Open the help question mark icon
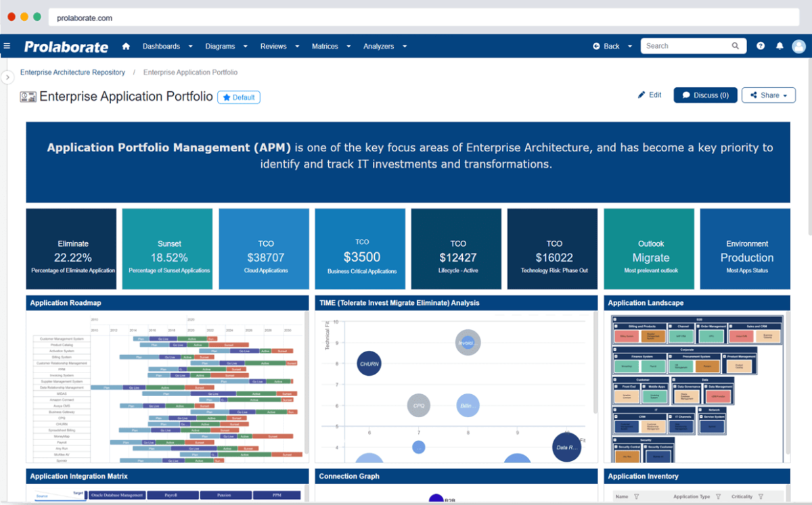 point(761,46)
